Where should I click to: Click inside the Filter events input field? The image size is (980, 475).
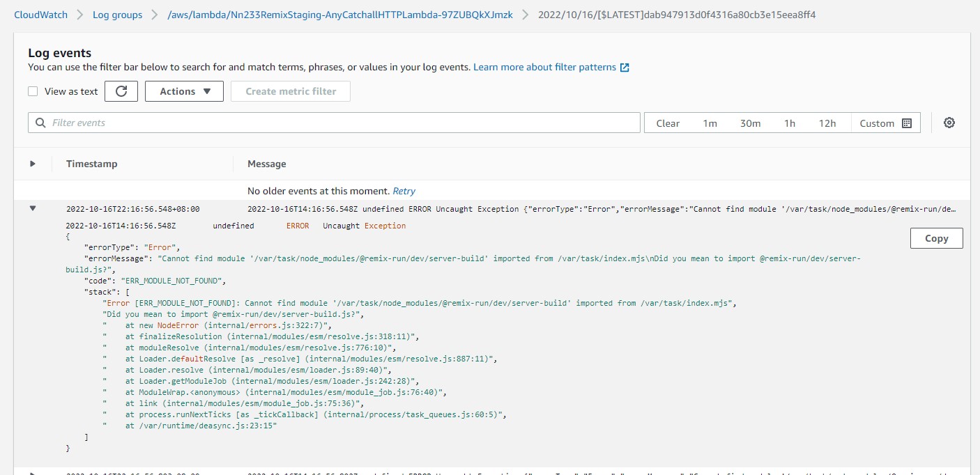tap(279, 122)
